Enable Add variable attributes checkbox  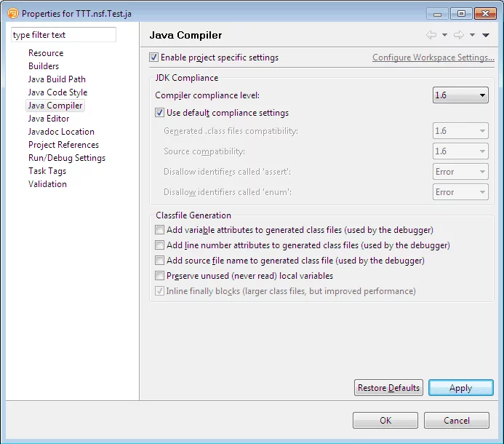point(160,230)
